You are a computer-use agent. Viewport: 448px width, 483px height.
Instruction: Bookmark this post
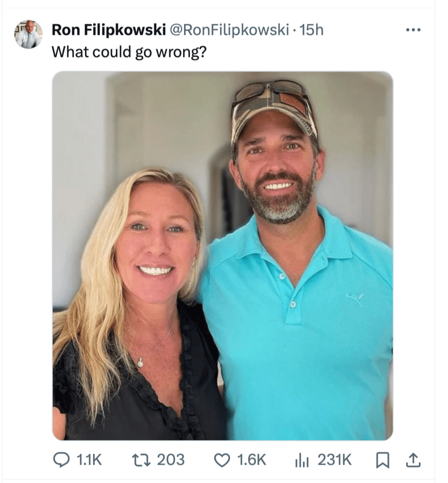coord(381,460)
